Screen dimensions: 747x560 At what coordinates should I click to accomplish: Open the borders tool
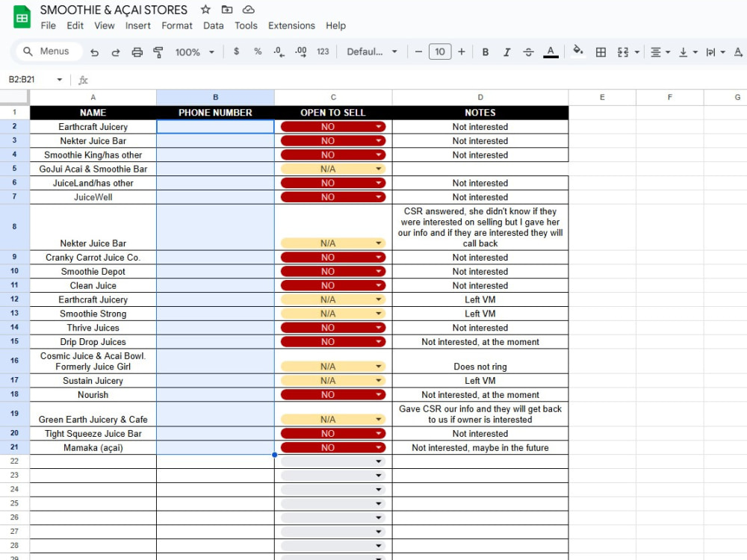tap(601, 52)
